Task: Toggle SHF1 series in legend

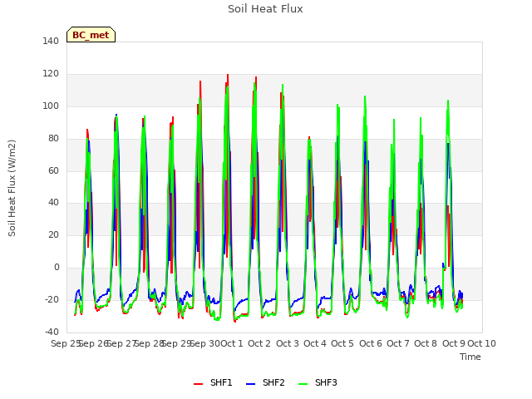Action: 213,382
